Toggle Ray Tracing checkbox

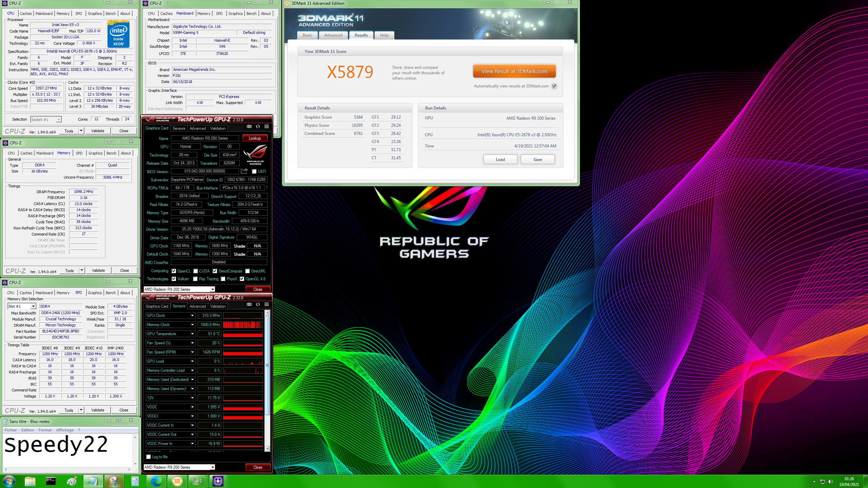pos(195,279)
